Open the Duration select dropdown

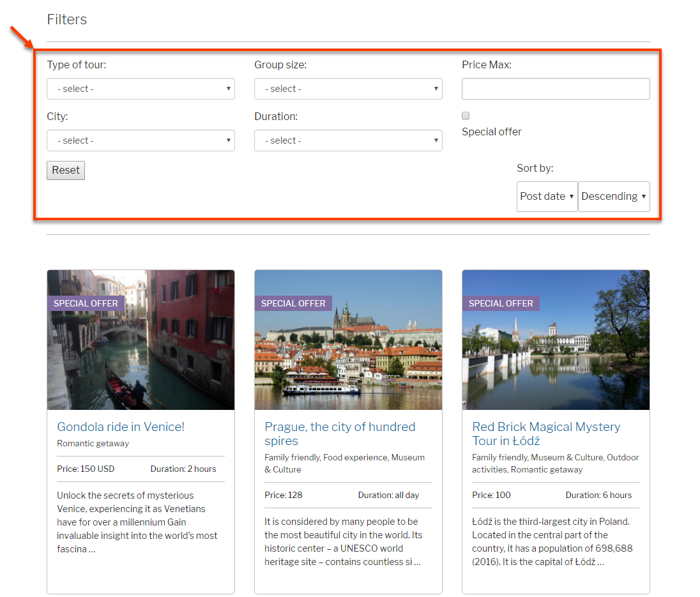348,140
